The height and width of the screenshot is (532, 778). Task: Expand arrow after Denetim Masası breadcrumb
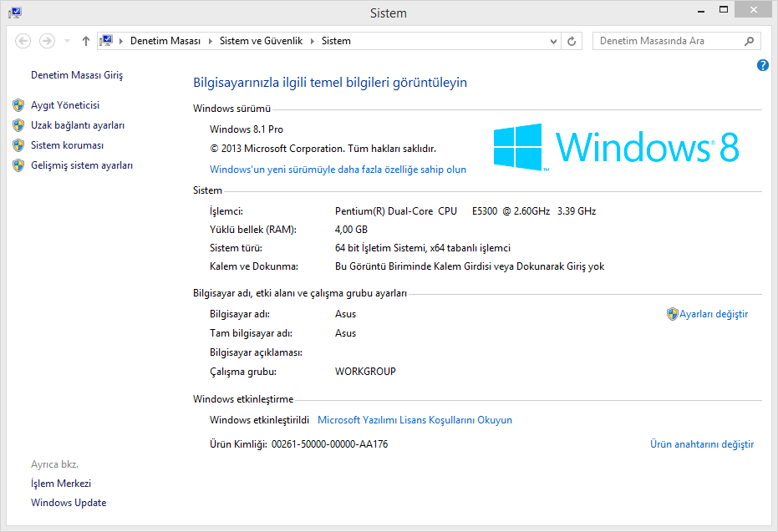point(210,41)
